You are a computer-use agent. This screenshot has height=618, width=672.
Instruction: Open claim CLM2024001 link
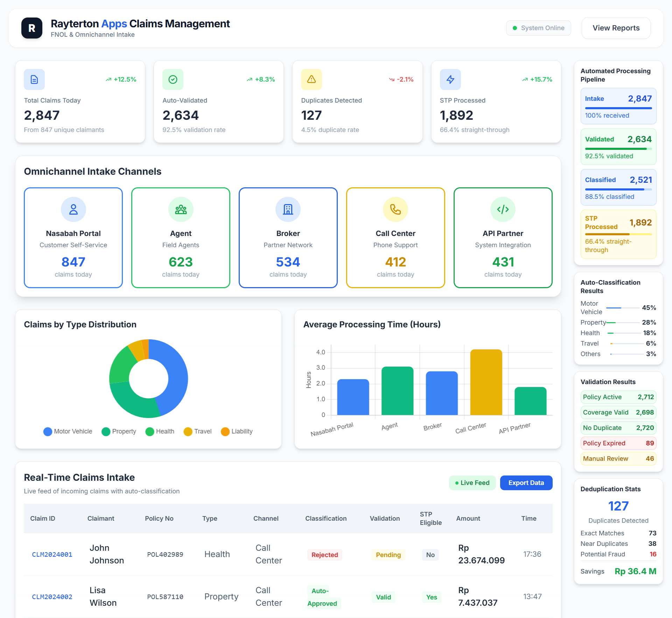point(52,554)
